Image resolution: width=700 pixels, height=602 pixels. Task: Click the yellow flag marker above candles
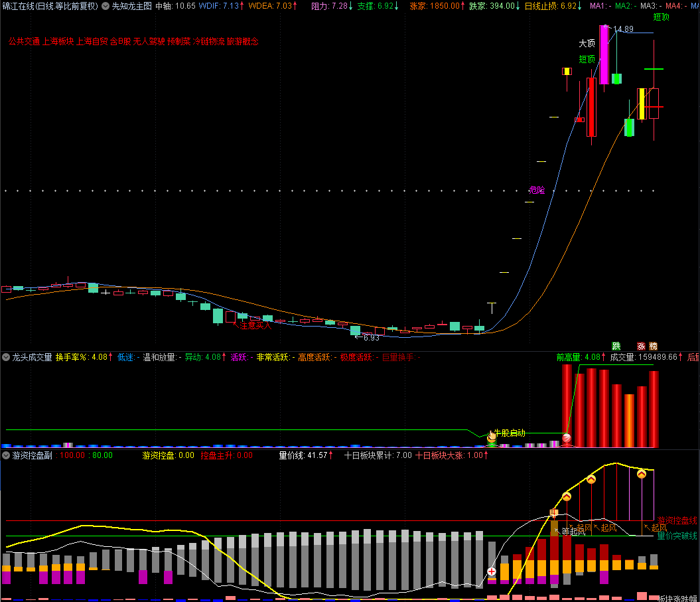(567, 71)
